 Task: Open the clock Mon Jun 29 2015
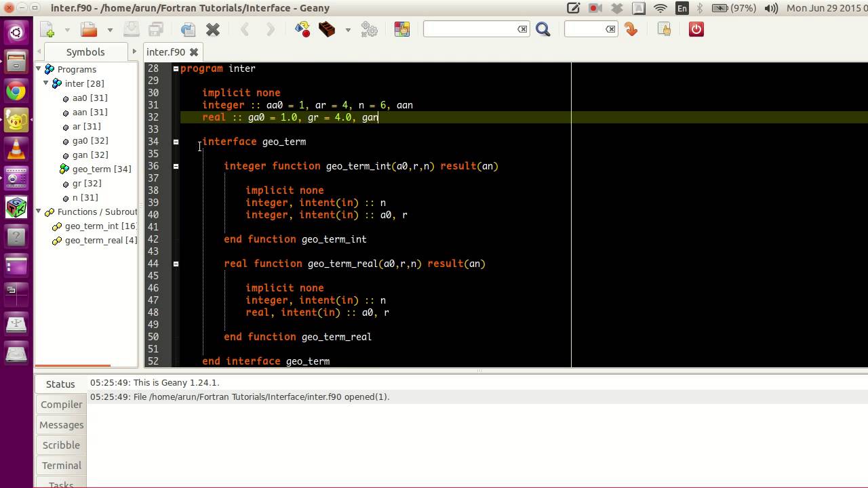826,8
